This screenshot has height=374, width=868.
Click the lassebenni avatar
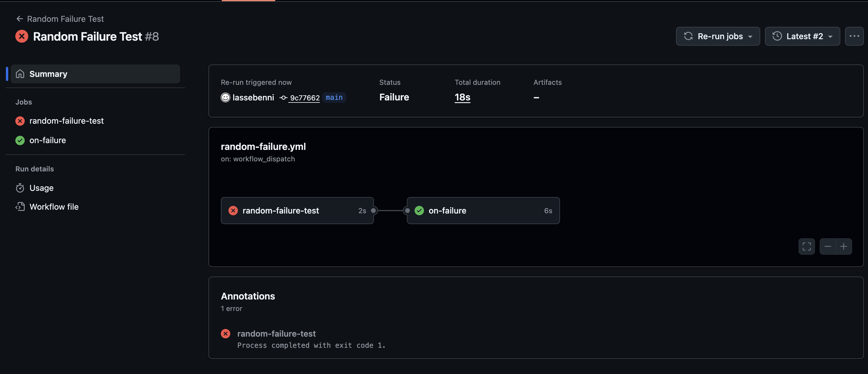coord(225,98)
